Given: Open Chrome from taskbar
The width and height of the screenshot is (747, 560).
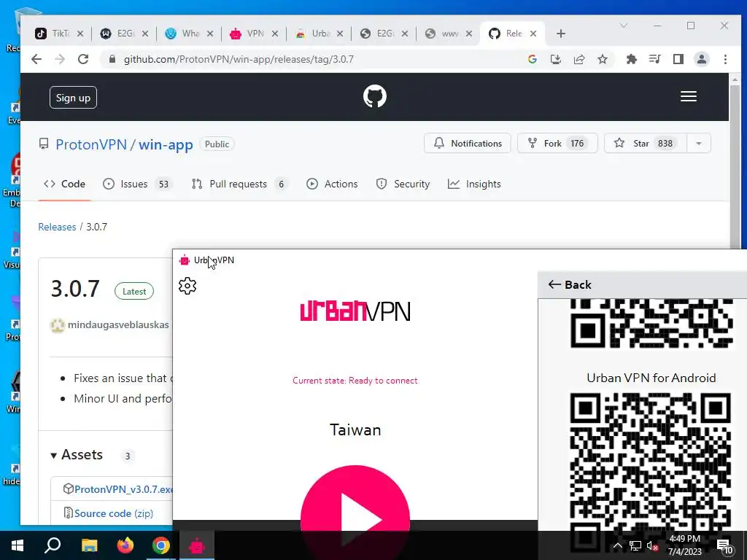Looking at the screenshot, I should point(161,545).
